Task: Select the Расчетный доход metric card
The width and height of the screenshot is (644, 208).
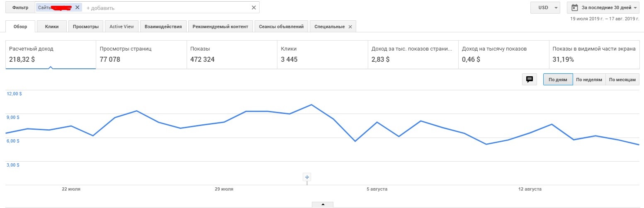Action: point(51,54)
